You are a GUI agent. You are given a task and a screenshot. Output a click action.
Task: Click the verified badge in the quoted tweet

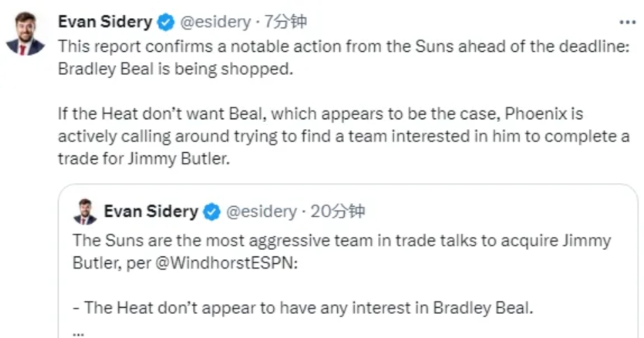coord(212,212)
